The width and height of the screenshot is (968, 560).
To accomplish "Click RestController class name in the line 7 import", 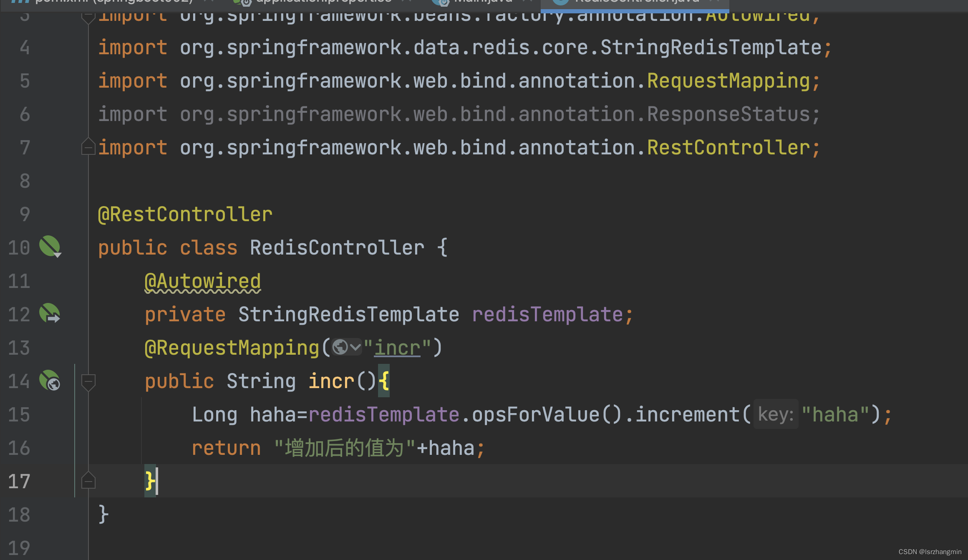I will [x=728, y=148].
